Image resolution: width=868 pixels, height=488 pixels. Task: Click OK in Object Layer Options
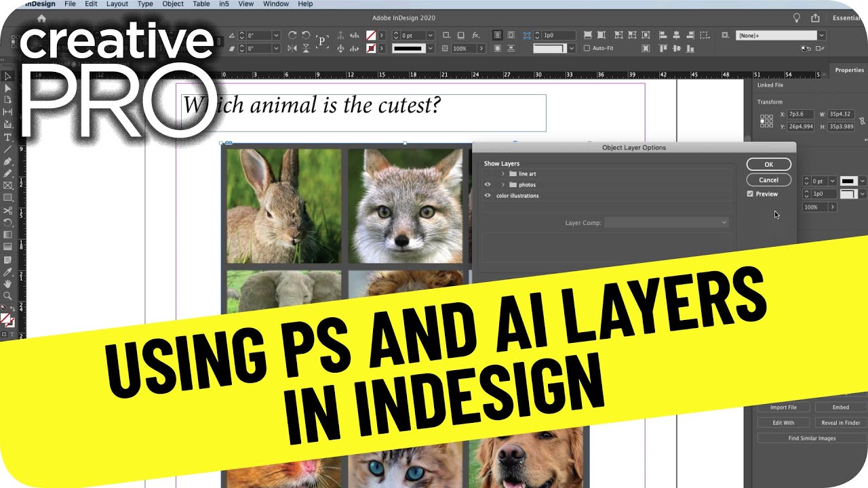point(769,164)
